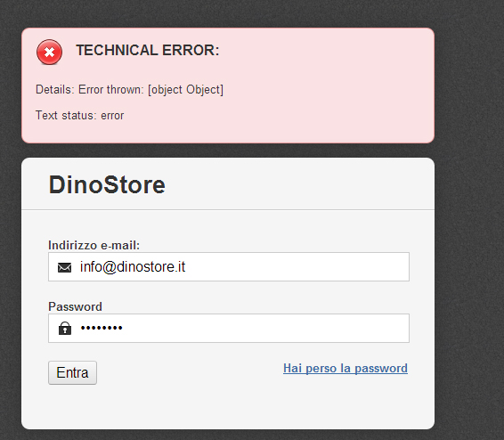Click the Details: Error thrown message line
The width and height of the screenshot is (504, 440).
tap(129, 90)
